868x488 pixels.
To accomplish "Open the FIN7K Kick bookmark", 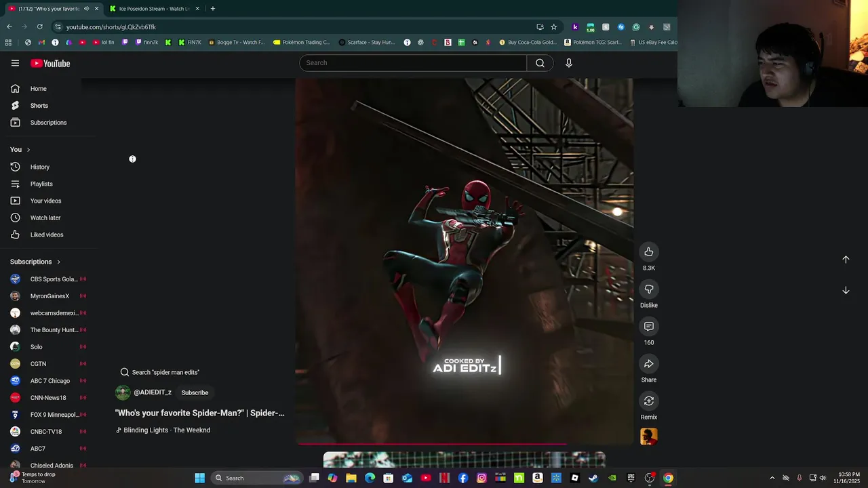I will pyautogui.click(x=190, y=42).
